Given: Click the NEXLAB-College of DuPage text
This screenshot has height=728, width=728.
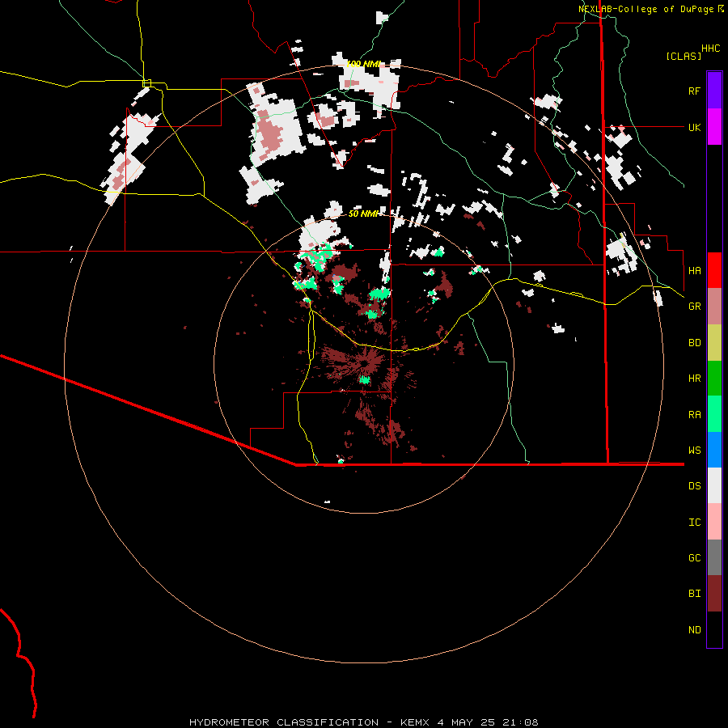Looking at the screenshot, I should 645,9.
